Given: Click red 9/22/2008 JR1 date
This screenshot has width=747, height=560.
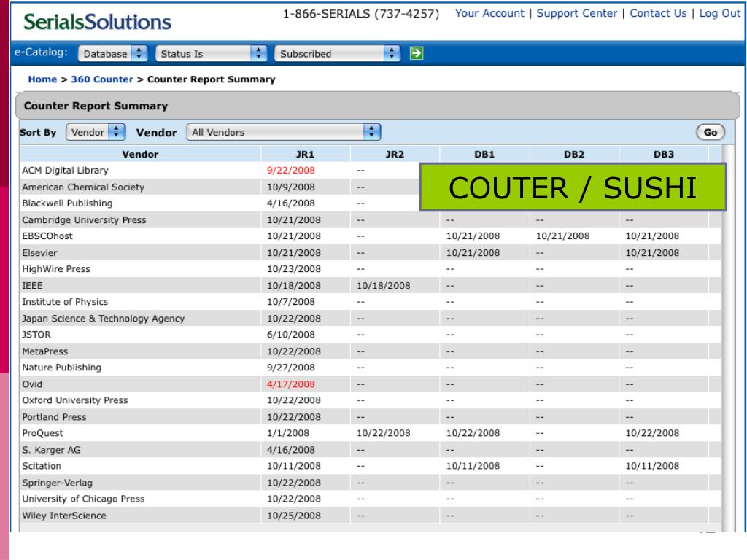Looking at the screenshot, I should click(290, 170).
